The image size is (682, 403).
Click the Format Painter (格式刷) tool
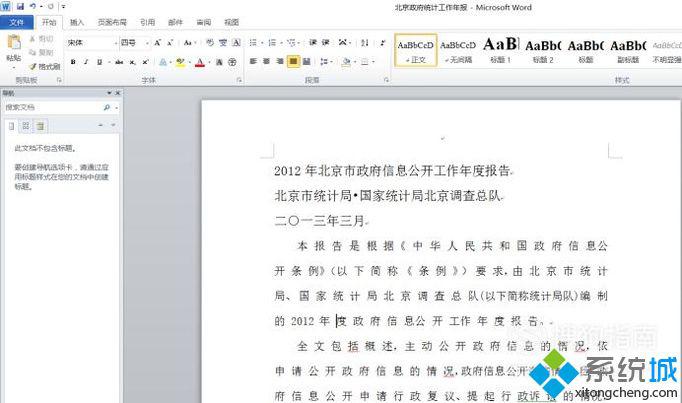pyautogui.click(x=45, y=67)
